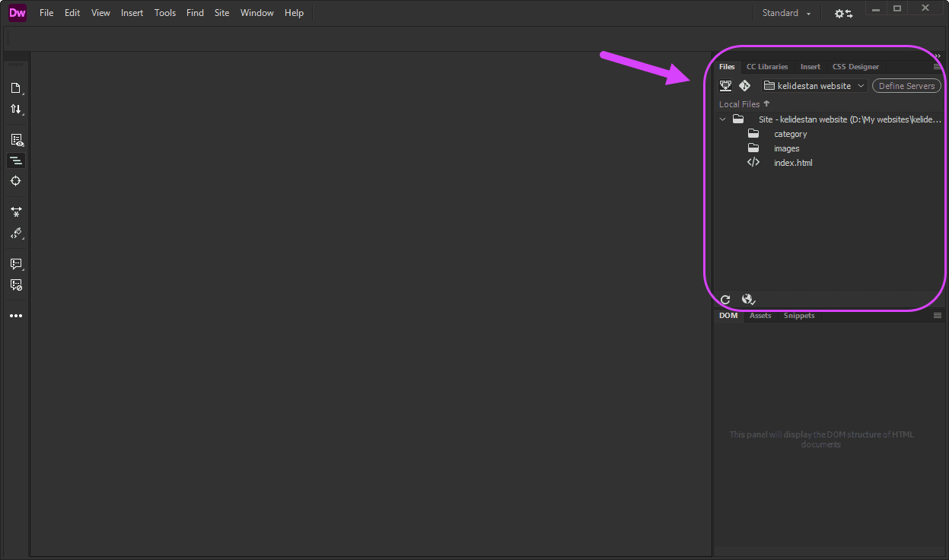
Task: Click the Apply Comment icon
Action: [x=16, y=264]
